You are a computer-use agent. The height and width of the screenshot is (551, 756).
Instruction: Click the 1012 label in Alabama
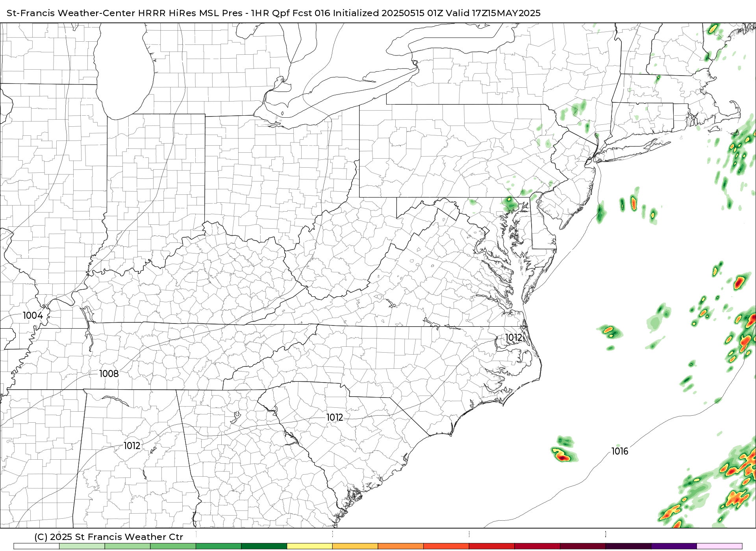tap(132, 446)
